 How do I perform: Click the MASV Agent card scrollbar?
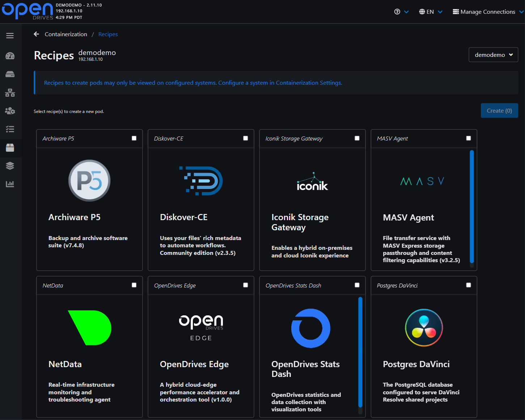tap(471, 206)
